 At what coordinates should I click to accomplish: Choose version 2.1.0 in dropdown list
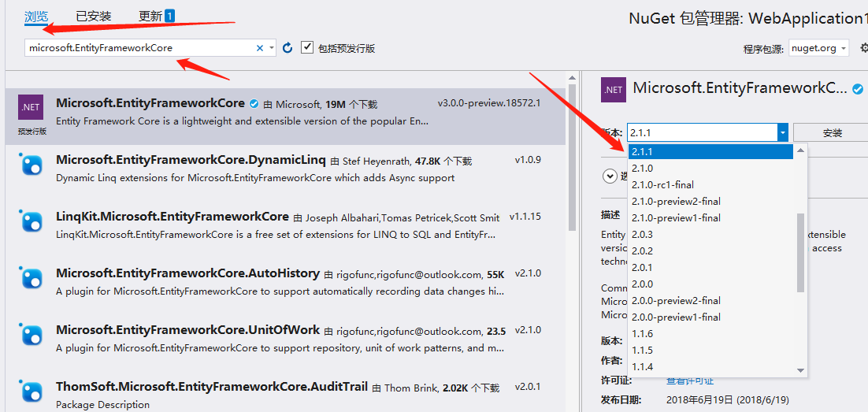click(711, 169)
